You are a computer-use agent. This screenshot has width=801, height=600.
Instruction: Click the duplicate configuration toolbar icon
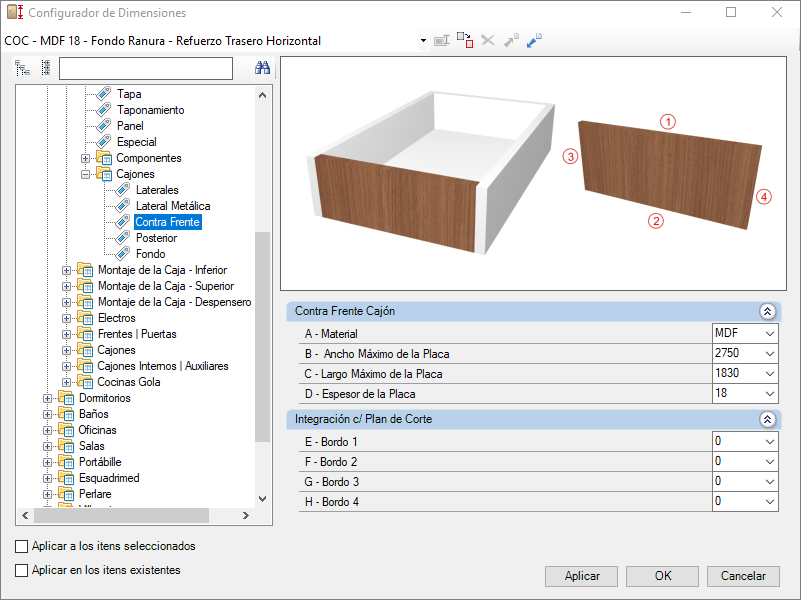pyautogui.click(x=465, y=40)
